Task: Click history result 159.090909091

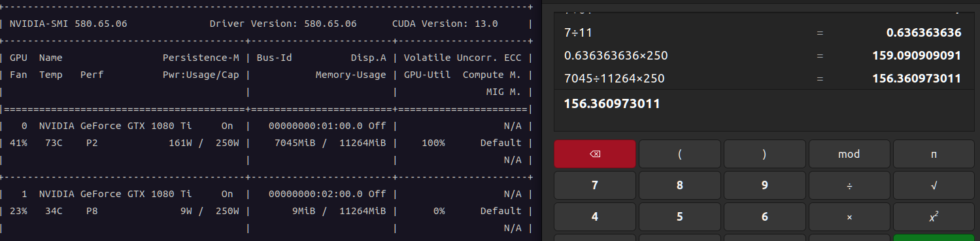Action: tap(917, 56)
